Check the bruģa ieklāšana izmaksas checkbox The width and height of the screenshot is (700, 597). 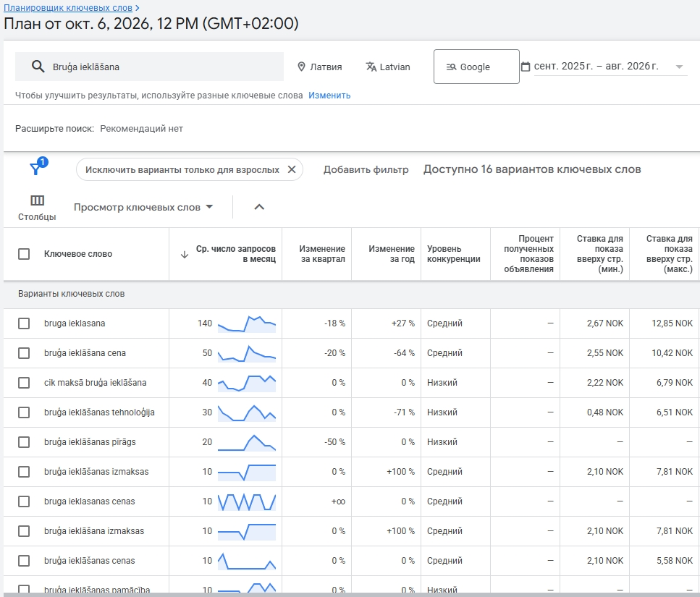[24, 531]
